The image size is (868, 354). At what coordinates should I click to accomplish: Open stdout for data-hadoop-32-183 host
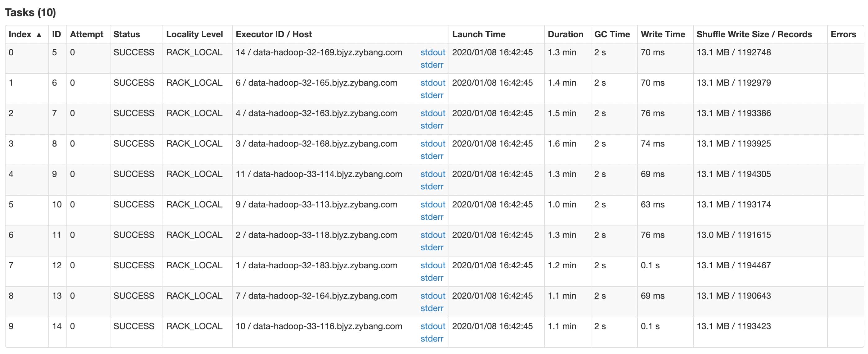pyautogui.click(x=433, y=265)
